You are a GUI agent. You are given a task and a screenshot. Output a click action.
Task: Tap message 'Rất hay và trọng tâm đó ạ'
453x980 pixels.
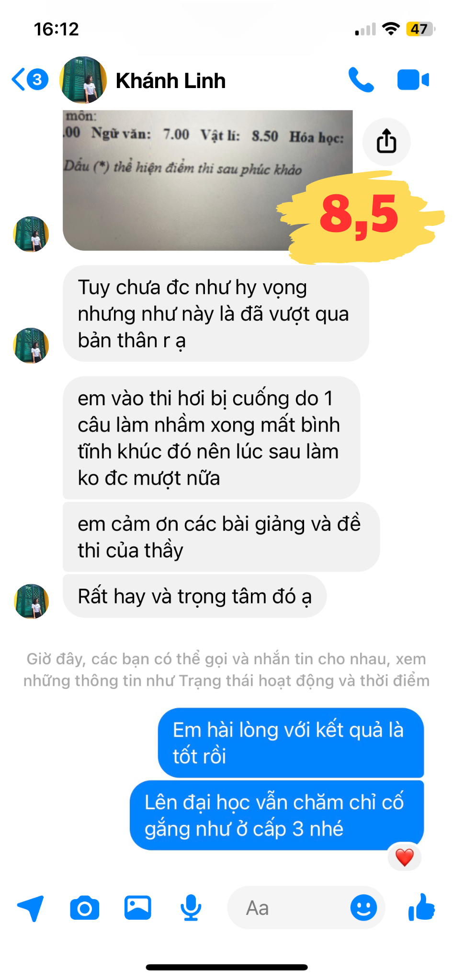[x=195, y=596]
